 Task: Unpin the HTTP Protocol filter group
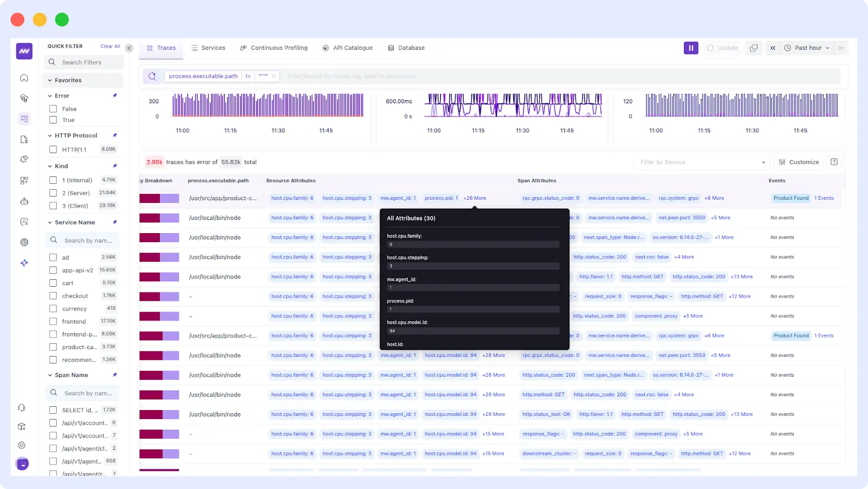tap(115, 135)
